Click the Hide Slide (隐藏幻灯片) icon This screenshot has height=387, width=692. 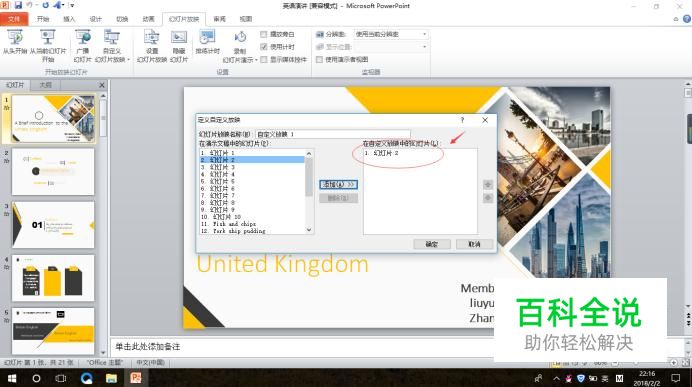click(x=179, y=37)
